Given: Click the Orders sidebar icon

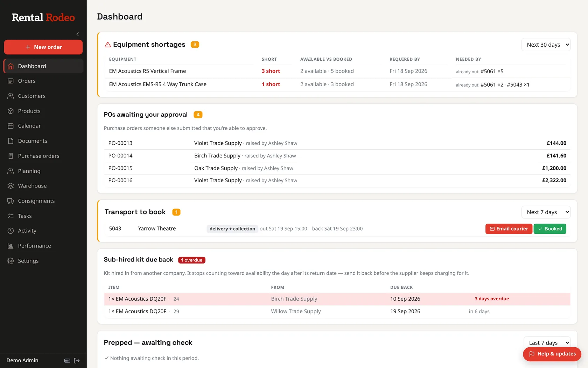Looking at the screenshot, I should 11,81.
